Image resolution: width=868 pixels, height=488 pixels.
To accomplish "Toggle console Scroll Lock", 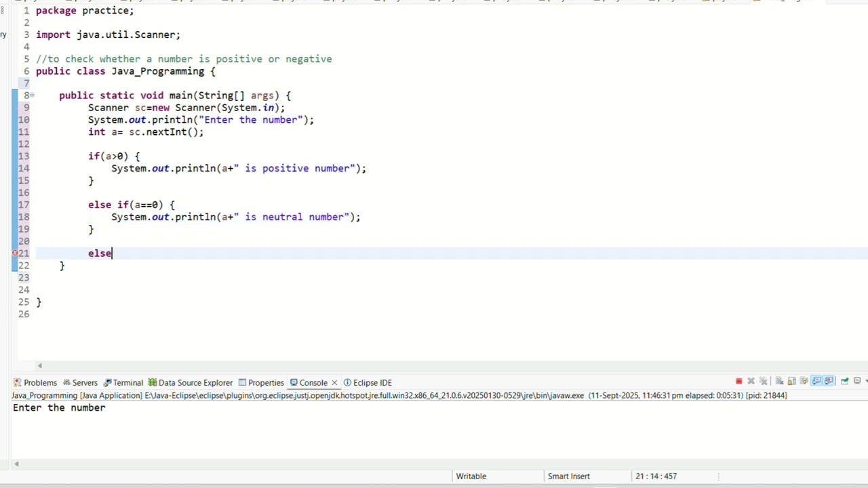I will click(x=792, y=381).
